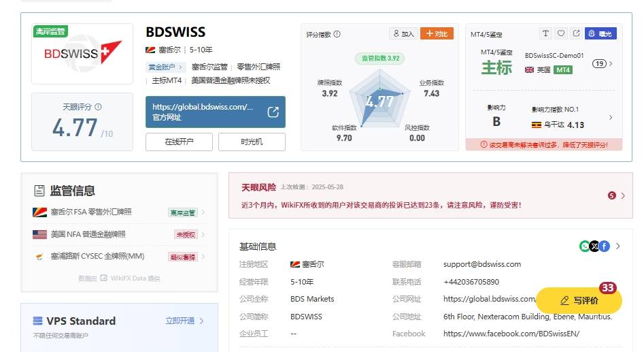644x352 pixels.
Task: Click the share export icon
Action: (576, 33)
